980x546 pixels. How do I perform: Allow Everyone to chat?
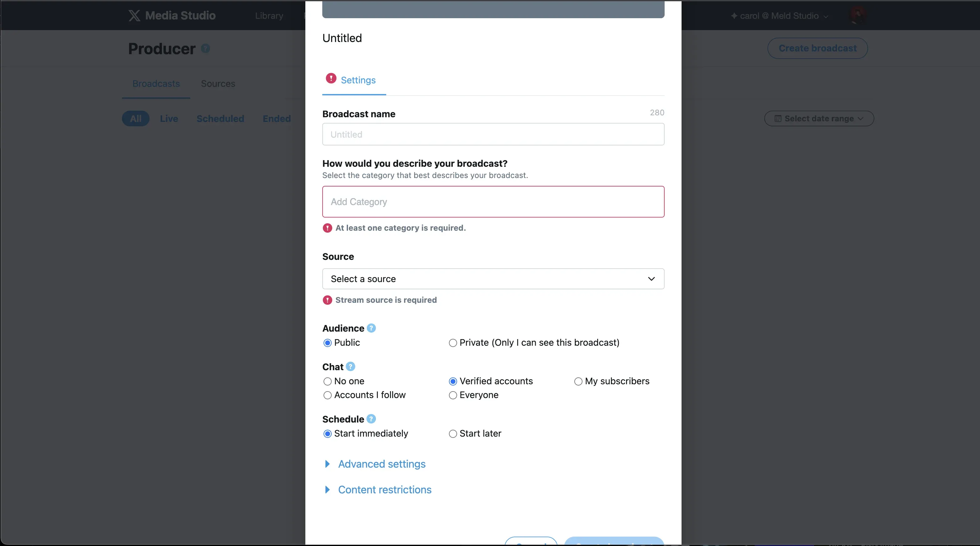[x=453, y=396]
